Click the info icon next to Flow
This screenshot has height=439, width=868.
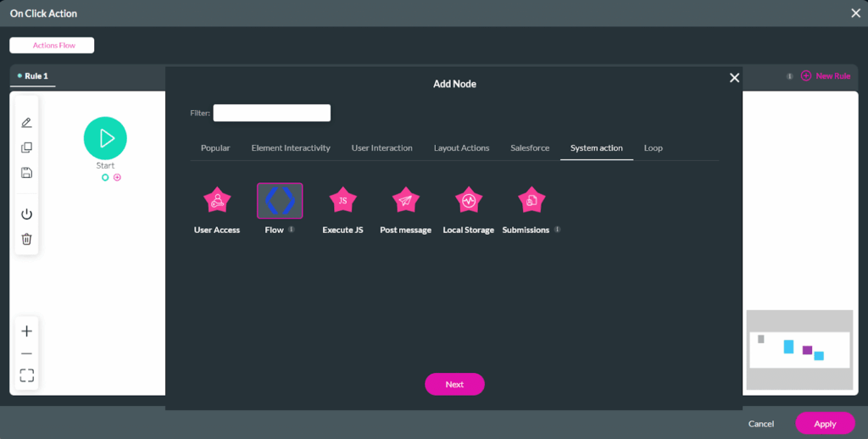pyautogui.click(x=292, y=229)
